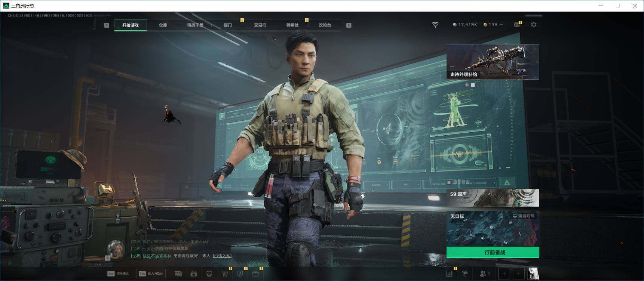This screenshot has height=281, width=644.
Task: Click the second empty squad slot plus
Action: 518,274
